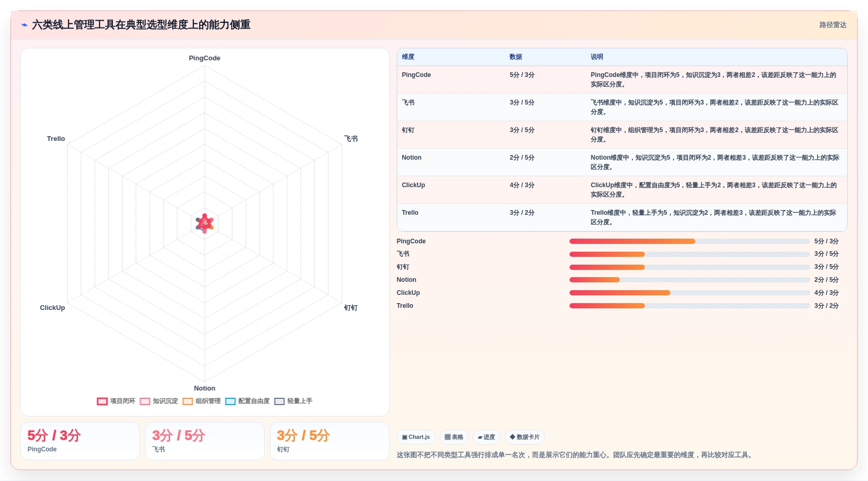The width and height of the screenshot is (868, 481).
Task: Click the blue lightning icon beside the title
Action: pos(24,25)
